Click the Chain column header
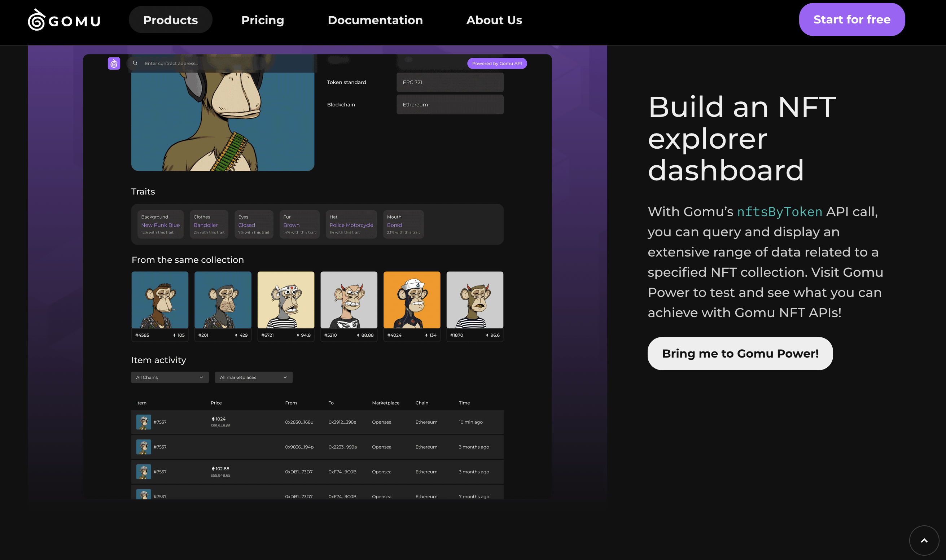The width and height of the screenshot is (946, 560). 422,403
